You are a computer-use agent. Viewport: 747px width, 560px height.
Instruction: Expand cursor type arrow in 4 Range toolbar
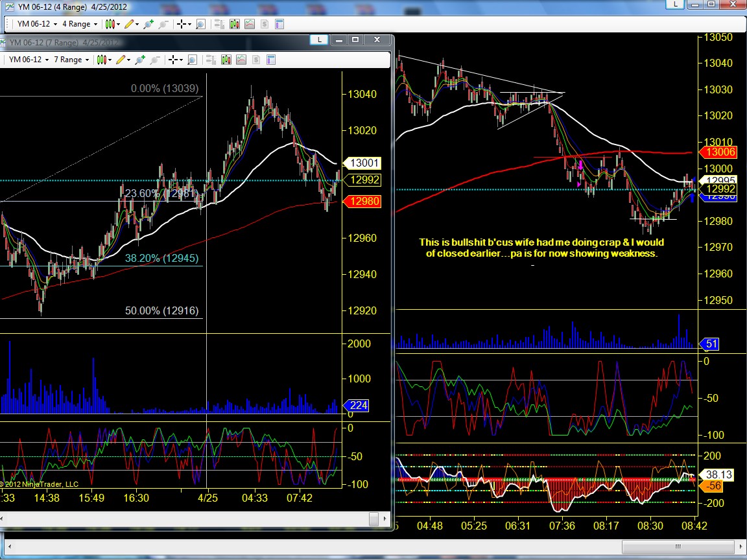click(x=189, y=24)
